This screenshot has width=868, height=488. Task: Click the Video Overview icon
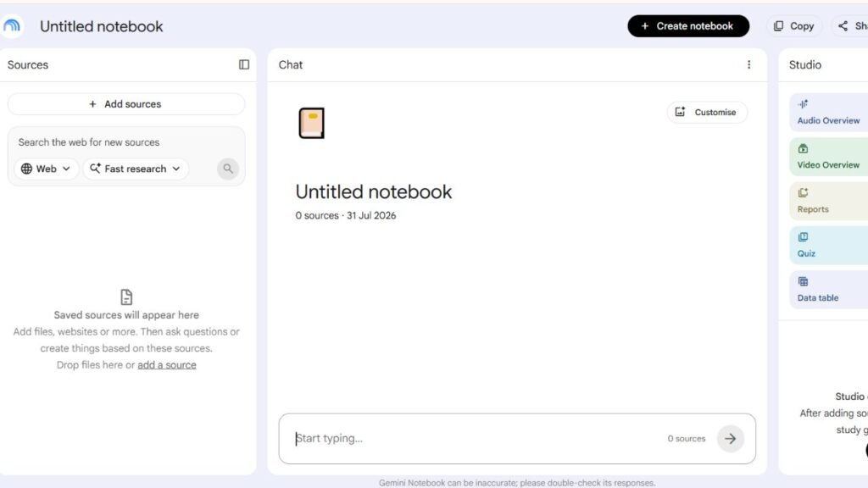pyautogui.click(x=803, y=148)
